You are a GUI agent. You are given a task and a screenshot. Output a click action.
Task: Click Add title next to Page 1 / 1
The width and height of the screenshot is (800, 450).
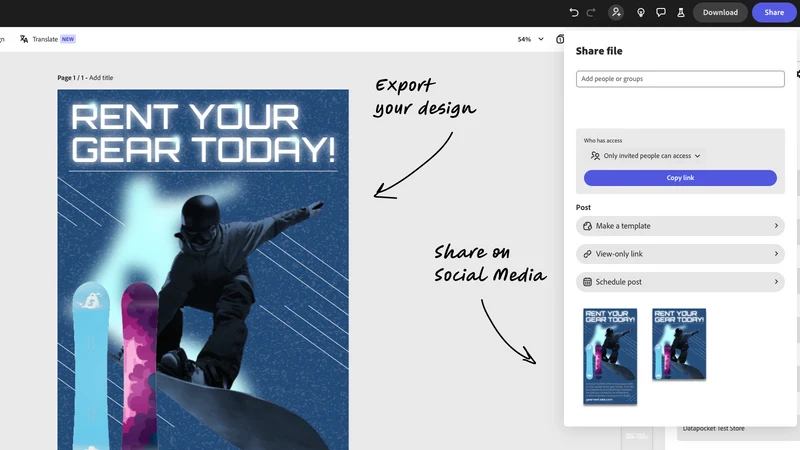pos(101,78)
